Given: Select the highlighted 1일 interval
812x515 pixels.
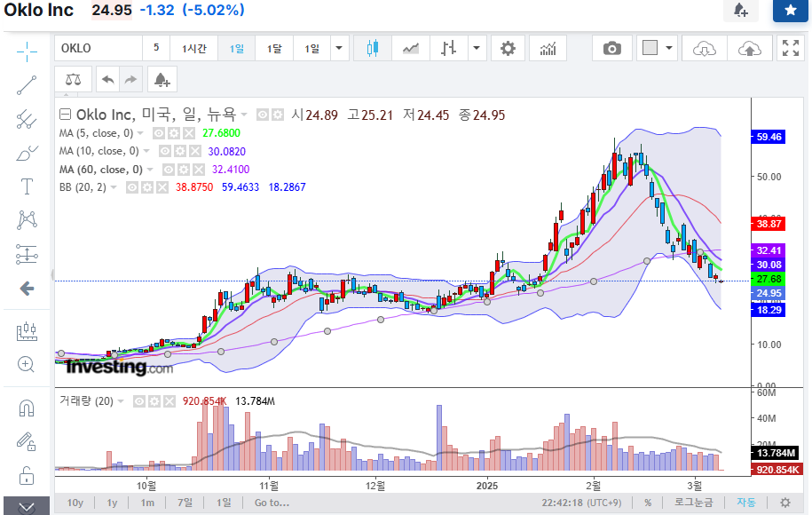Looking at the screenshot, I should [237, 48].
